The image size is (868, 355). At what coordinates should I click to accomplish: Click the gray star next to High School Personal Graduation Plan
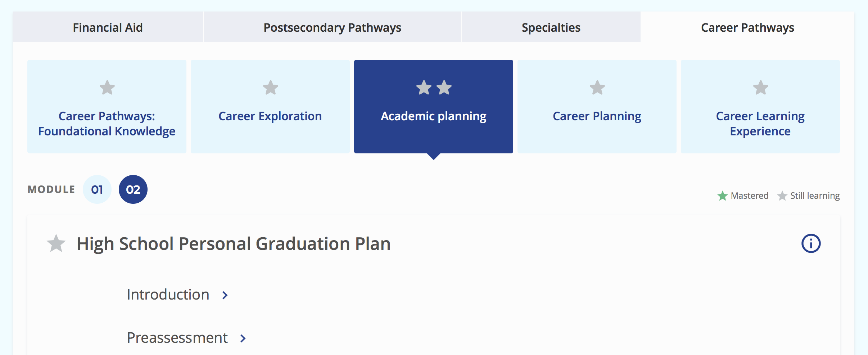pos(56,243)
